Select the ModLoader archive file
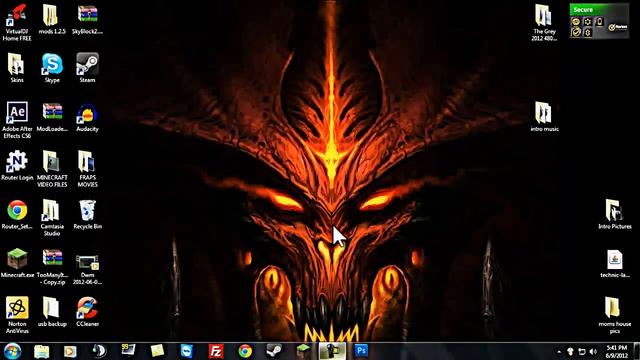 coord(52,117)
